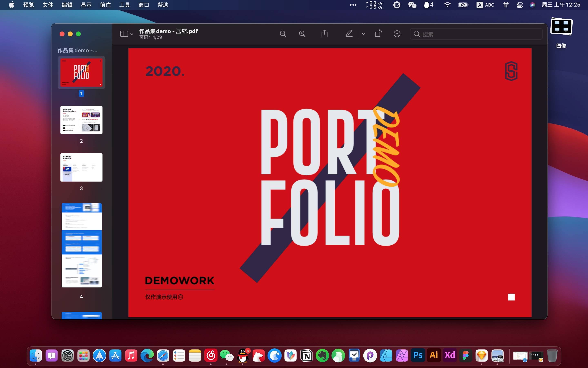Click the yellow minimize window button

[x=70, y=34]
